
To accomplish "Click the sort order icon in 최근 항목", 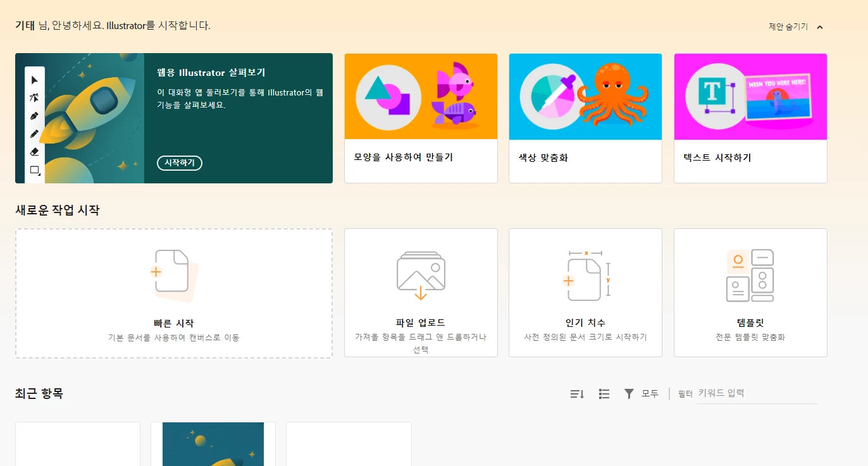I will pyautogui.click(x=577, y=394).
